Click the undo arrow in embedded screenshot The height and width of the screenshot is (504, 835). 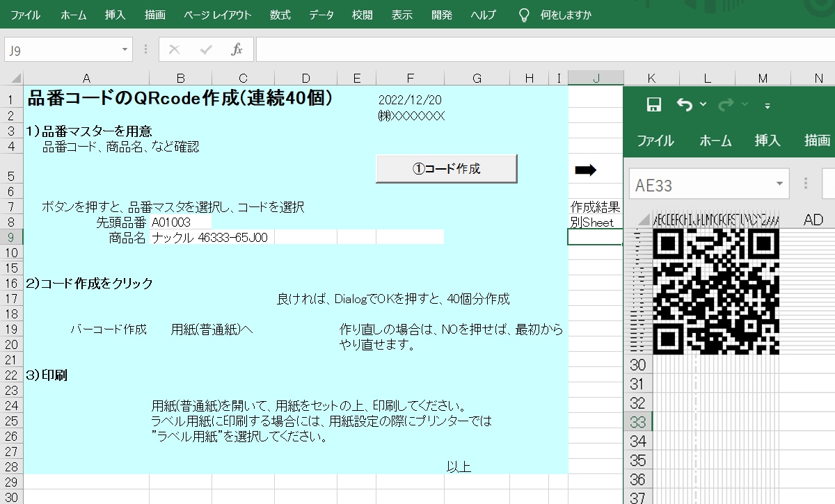point(685,105)
